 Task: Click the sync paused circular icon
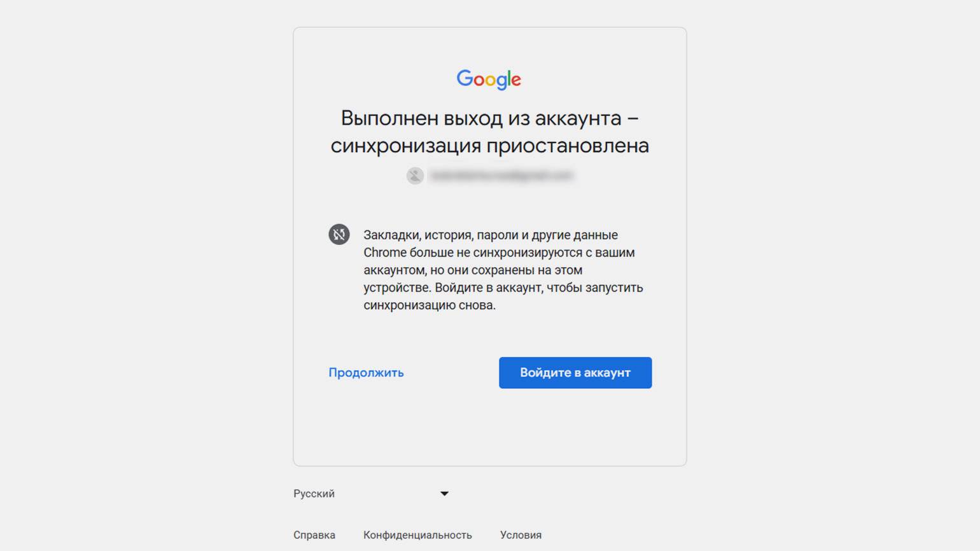339,234
